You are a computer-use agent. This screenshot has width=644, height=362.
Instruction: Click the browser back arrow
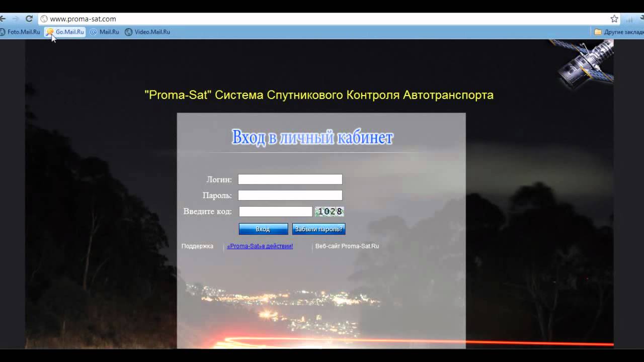tap(3, 19)
